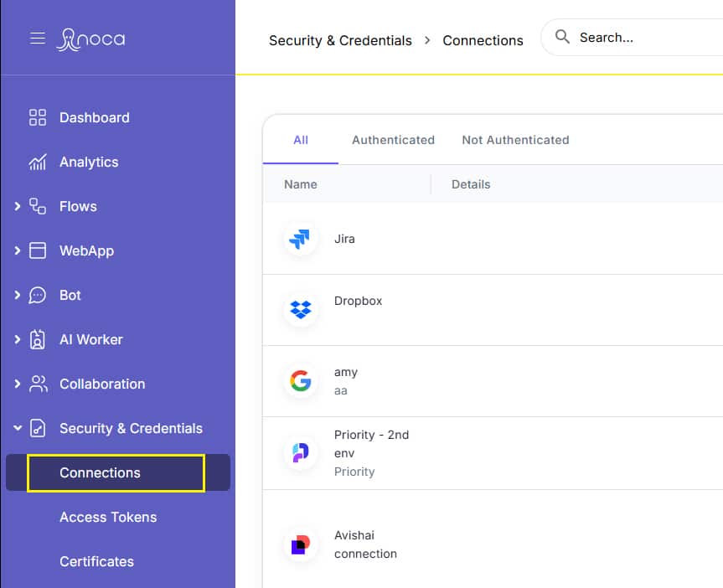Expand the Bot sidebar section
The height and width of the screenshot is (588, 723).
pos(18,295)
